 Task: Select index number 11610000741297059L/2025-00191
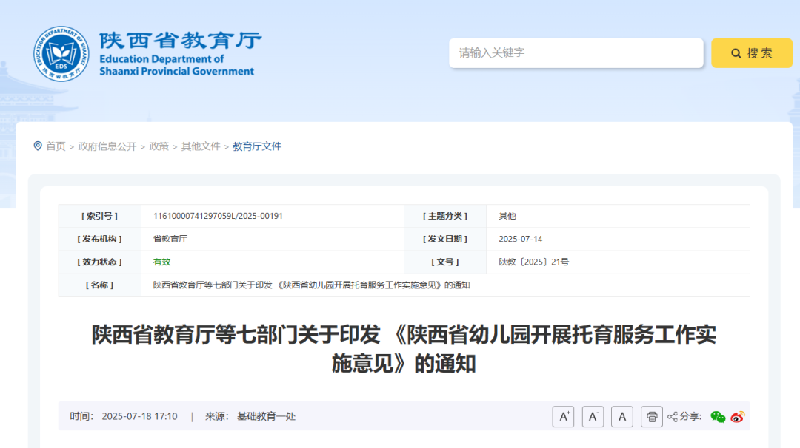tap(218, 216)
